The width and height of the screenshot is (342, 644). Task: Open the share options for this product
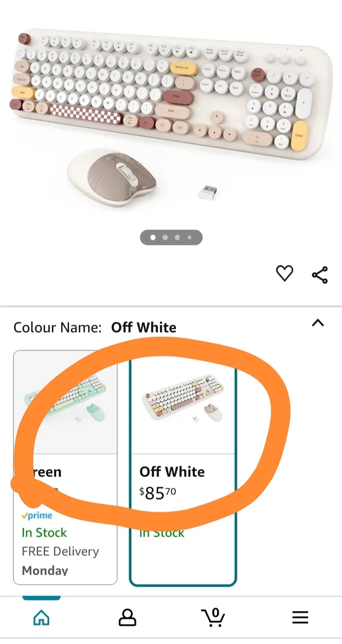pos(319,273)
